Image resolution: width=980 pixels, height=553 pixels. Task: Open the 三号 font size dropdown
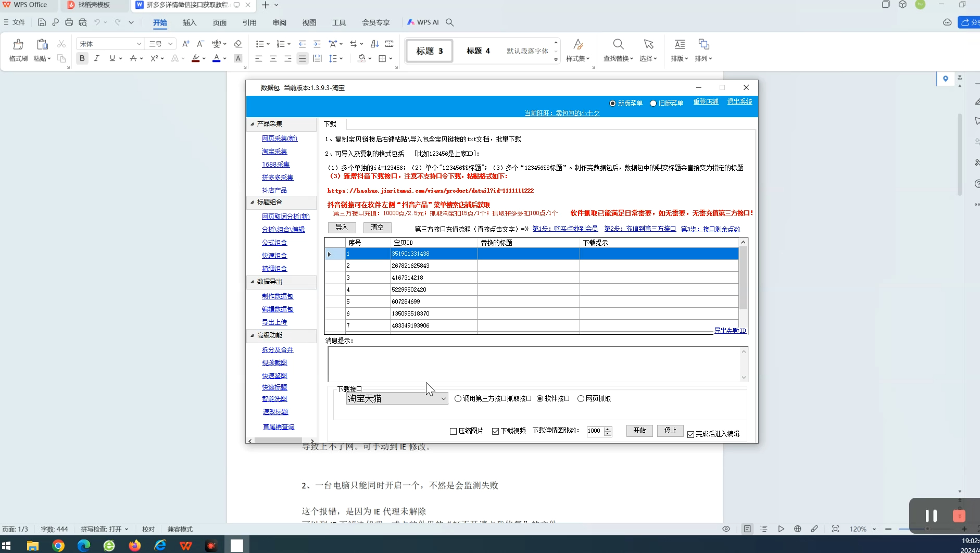170,44
